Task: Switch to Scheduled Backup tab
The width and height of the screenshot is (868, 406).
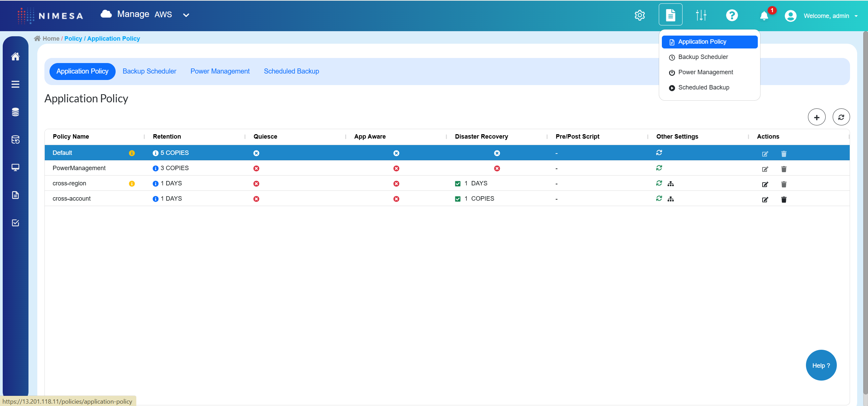Action: [x=292, y=71]
